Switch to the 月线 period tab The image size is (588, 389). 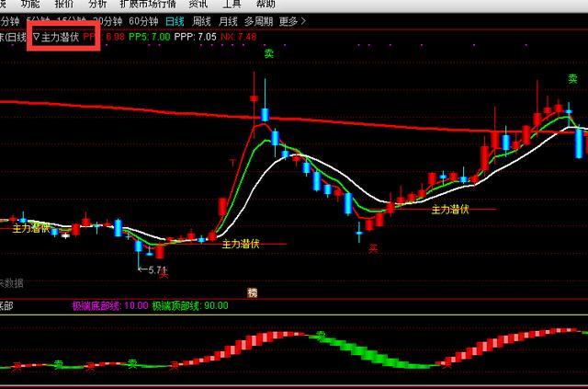click(229, 21)
